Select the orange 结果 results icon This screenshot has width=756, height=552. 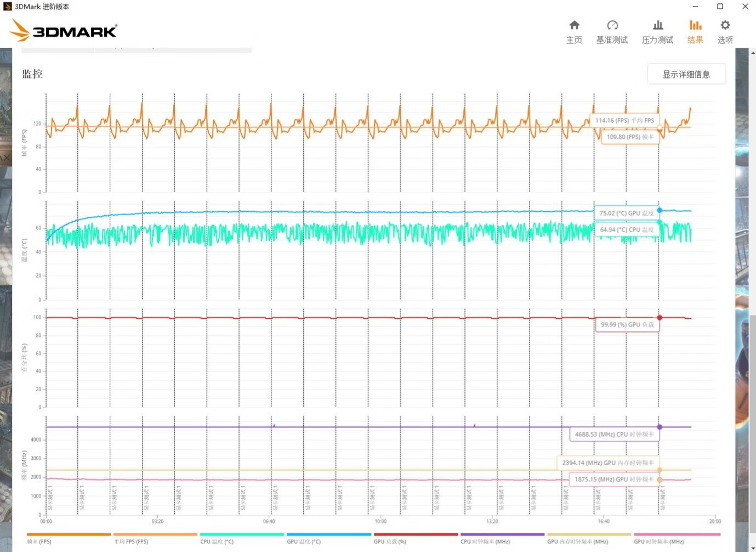(695, 31)
